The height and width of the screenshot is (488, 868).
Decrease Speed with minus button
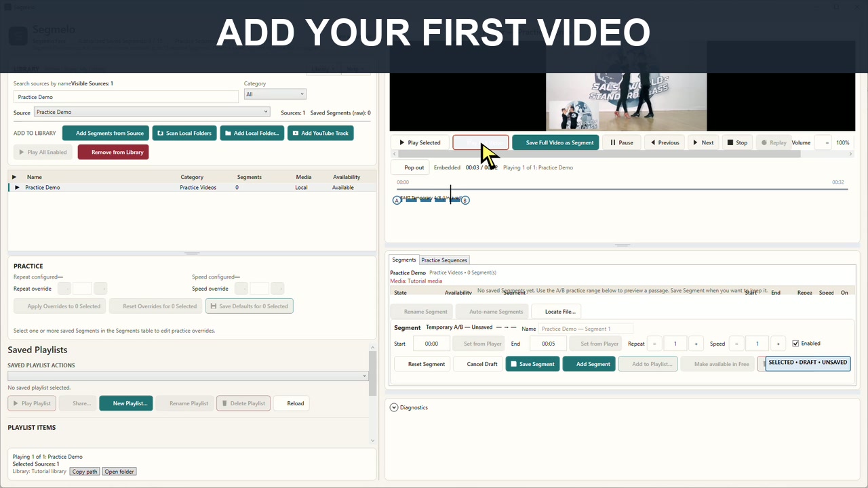pyautogui.click(x=736, y=344)
